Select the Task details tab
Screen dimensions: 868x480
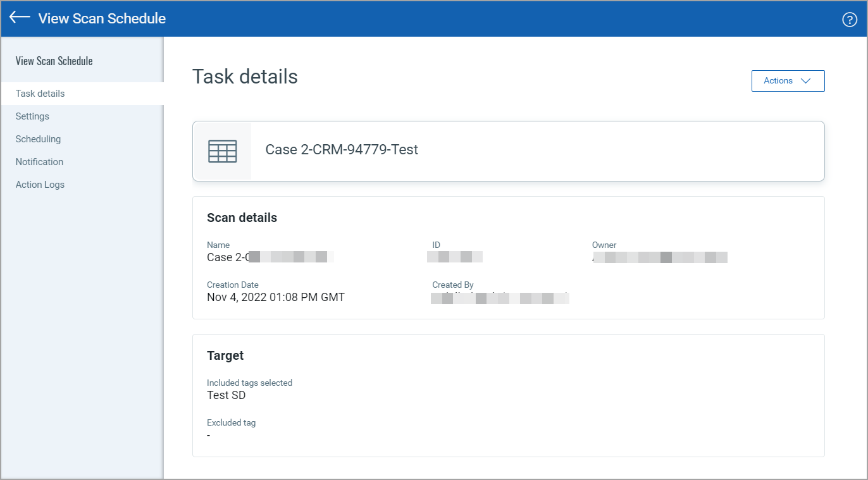(40, 94)
